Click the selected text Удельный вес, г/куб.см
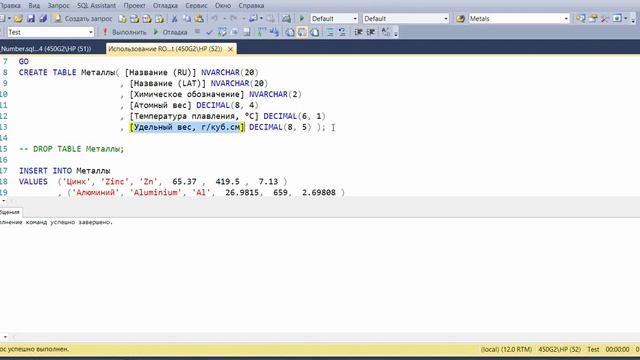Image resolution: width=640 pixels, height=360 pixels. (x=187, y=127)
